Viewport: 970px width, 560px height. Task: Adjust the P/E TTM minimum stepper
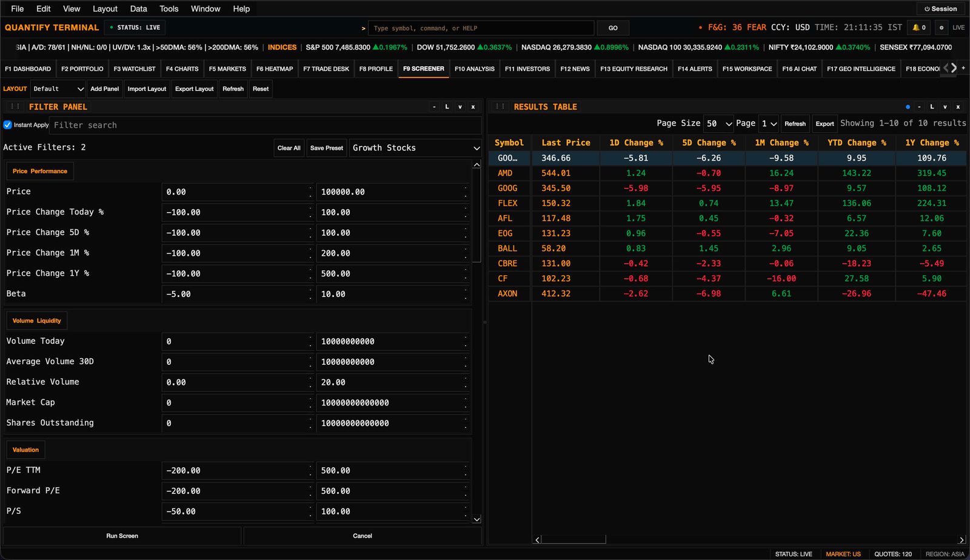[310, 470]
